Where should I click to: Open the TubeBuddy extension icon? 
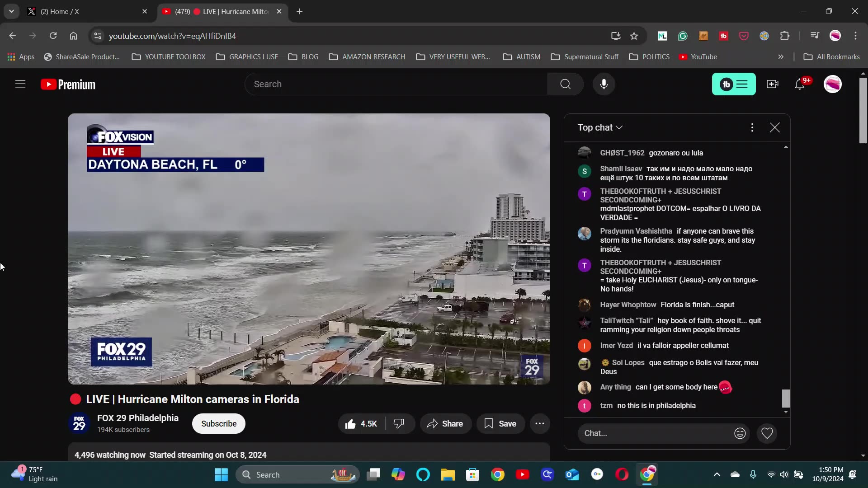(x=724, y=36)
